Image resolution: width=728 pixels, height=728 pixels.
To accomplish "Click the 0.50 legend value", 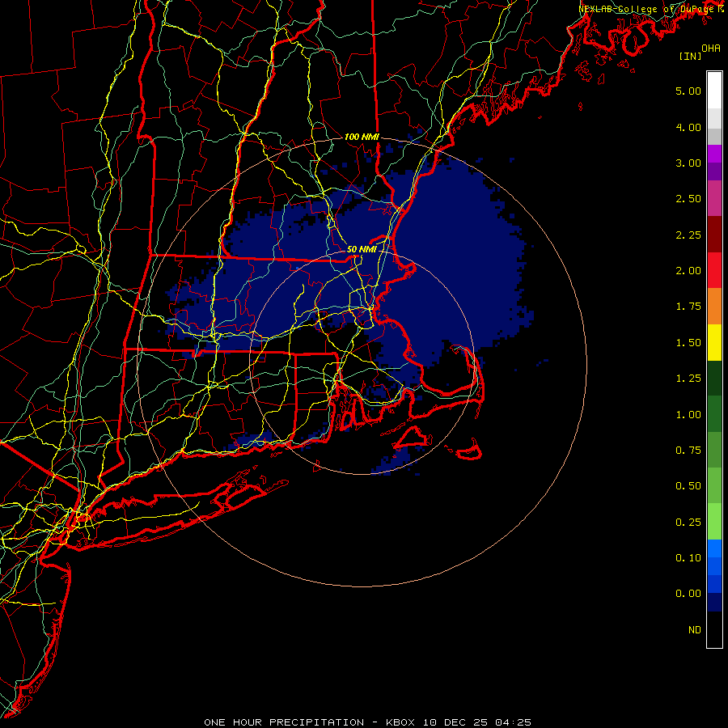I will pyautogui.click(x=688, y=486).
